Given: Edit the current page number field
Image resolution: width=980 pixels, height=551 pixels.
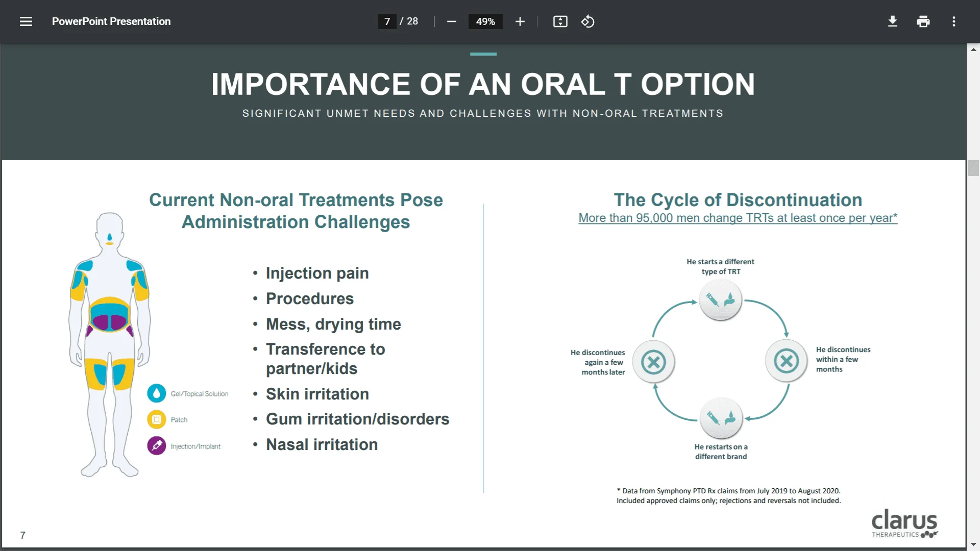Looking at the screenshot, I should 387,21.
